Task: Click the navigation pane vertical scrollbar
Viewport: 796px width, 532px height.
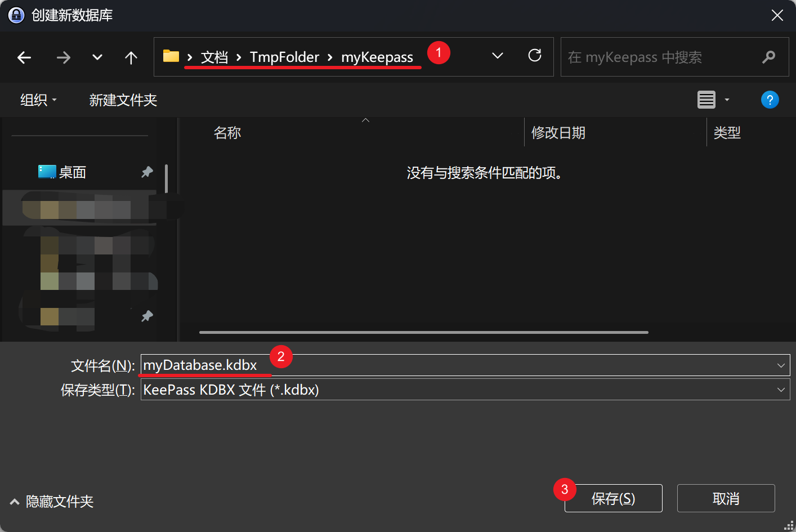Action: (x=166, y=179)
